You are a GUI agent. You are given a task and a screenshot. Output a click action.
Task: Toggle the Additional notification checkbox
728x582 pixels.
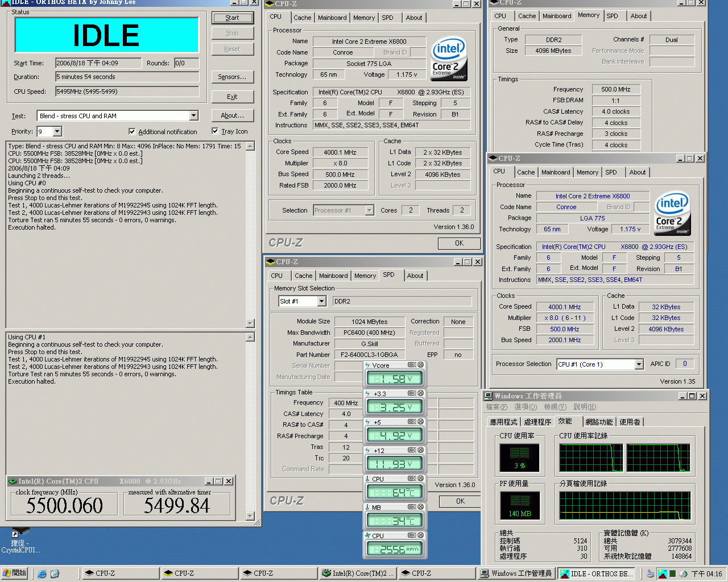(x=132, y=131)
